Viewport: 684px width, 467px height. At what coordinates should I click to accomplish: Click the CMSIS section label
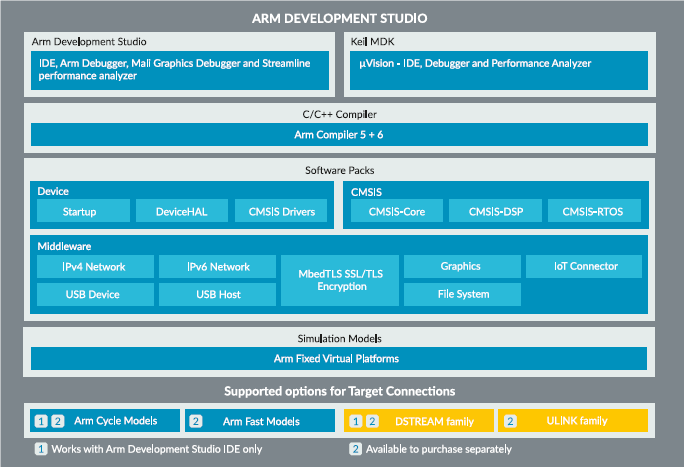[366, 192]
